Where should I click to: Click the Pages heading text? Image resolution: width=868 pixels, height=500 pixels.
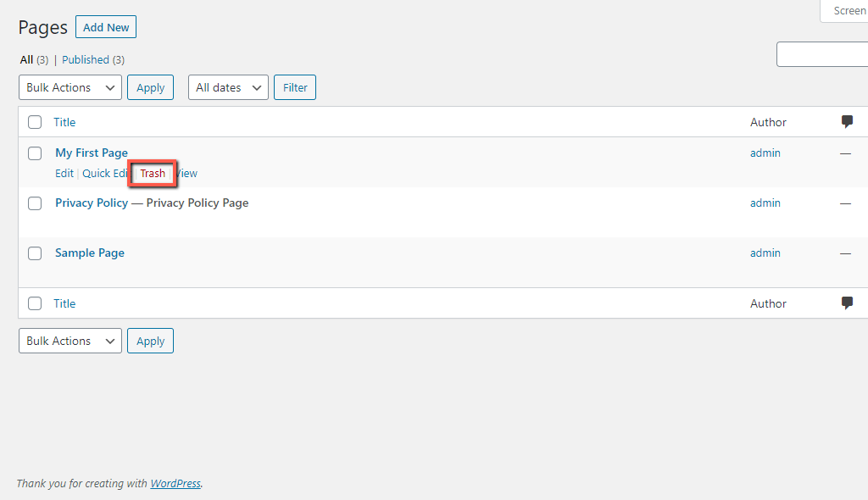42,27
